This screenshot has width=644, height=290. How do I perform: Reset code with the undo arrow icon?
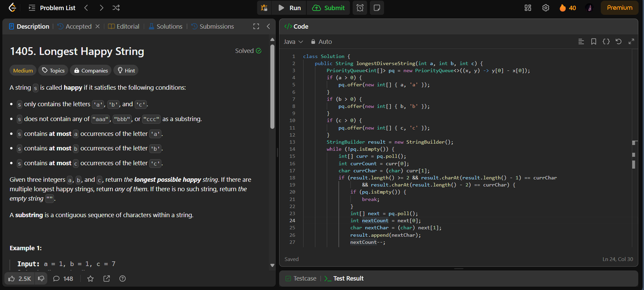pos(619,42)
